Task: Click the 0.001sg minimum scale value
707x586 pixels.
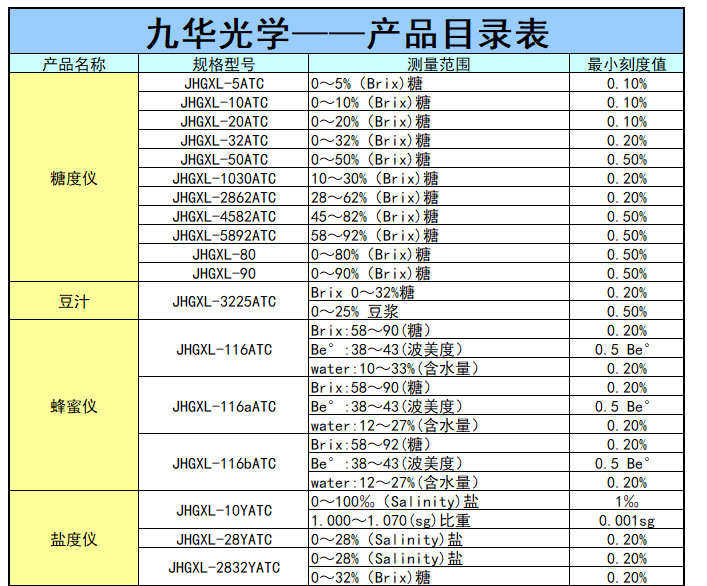Action: (627, 521)
